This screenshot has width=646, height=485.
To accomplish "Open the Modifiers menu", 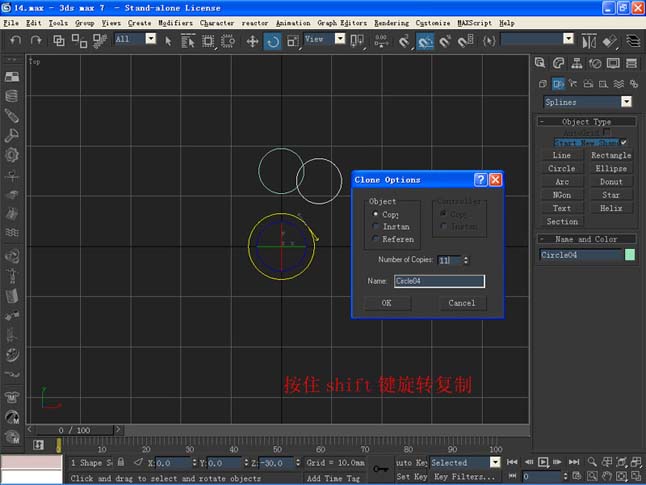I will click(175, 22).
